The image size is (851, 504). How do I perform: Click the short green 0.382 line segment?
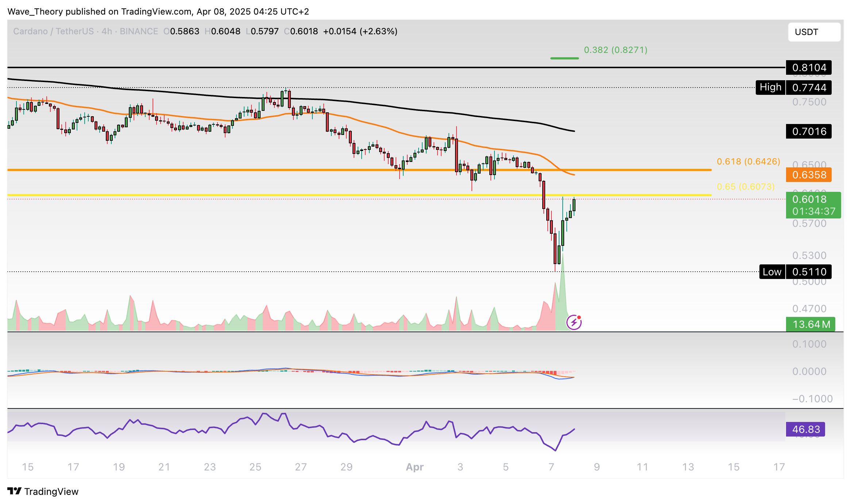click(564, 58)
